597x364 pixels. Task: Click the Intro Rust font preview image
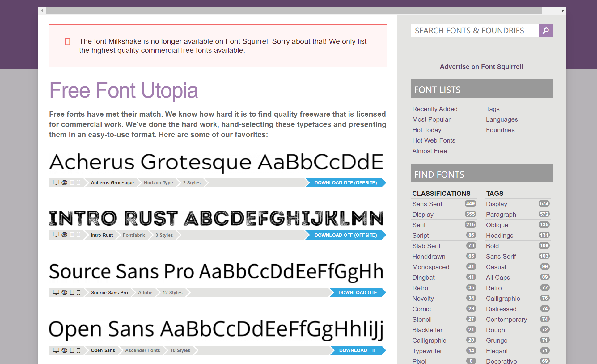click(216, 218)
